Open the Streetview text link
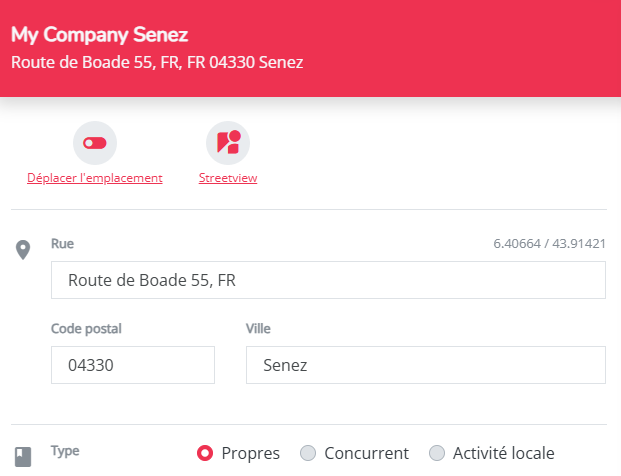 [228, 178]
